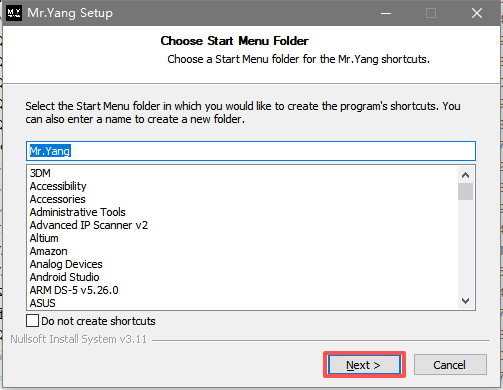Image resolution: width=503 pixels, height=390 pixels.
Task: Select the Amazon folder entry
Action: click(49, 251)
